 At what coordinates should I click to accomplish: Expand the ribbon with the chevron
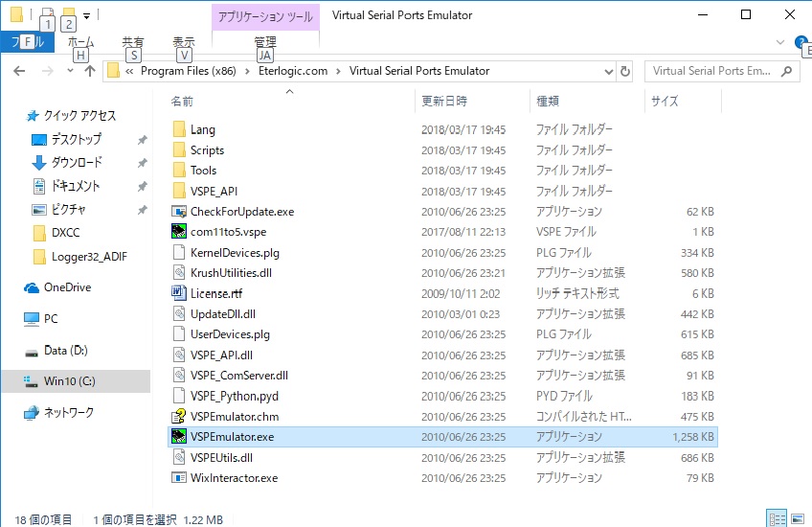[x=779, y=42]
